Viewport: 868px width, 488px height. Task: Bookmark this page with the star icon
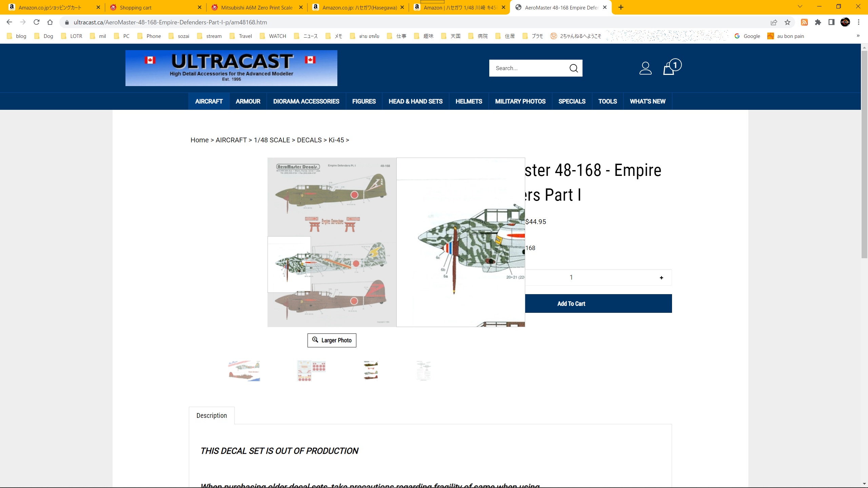click(787, 22)
